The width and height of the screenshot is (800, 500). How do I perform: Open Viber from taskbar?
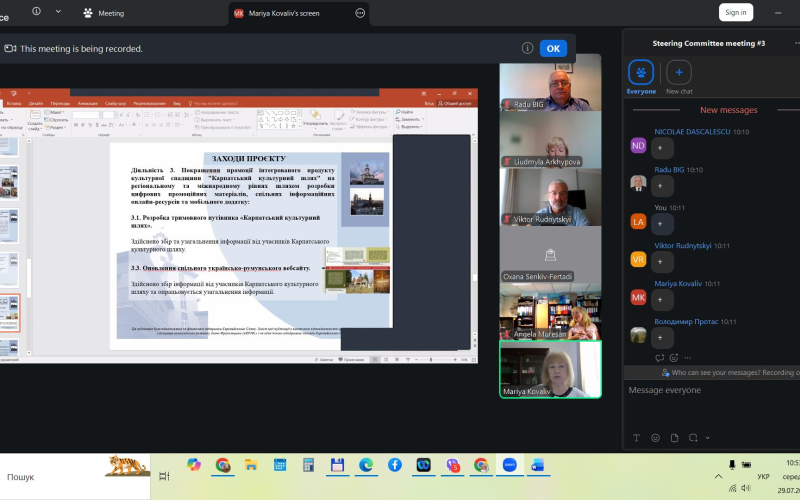click(x=452, y=465)
